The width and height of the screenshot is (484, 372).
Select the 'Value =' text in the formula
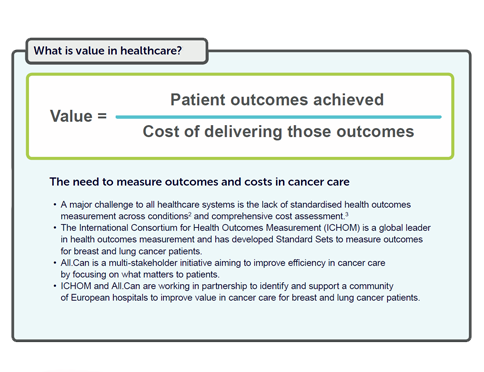pos(78,116)
